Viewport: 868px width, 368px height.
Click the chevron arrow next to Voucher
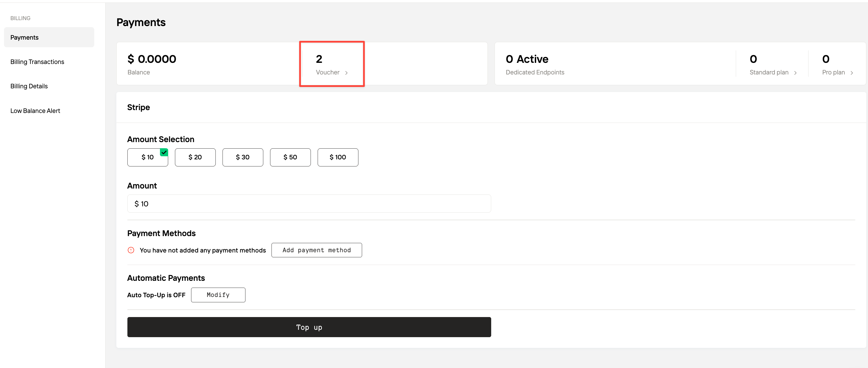click(x=346, y=73)
